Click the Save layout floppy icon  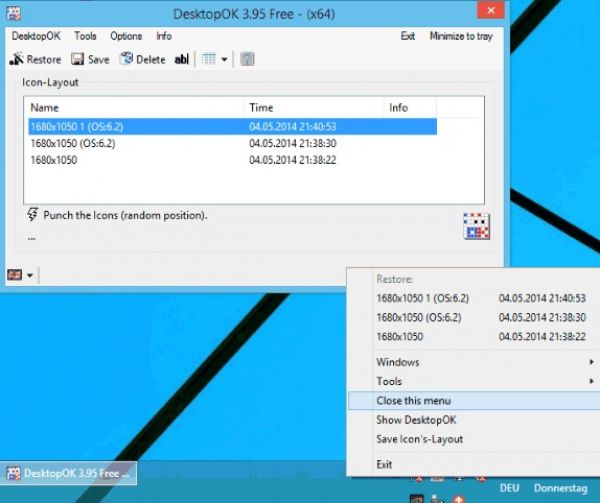pyautogui.click(x=78, y=60)
